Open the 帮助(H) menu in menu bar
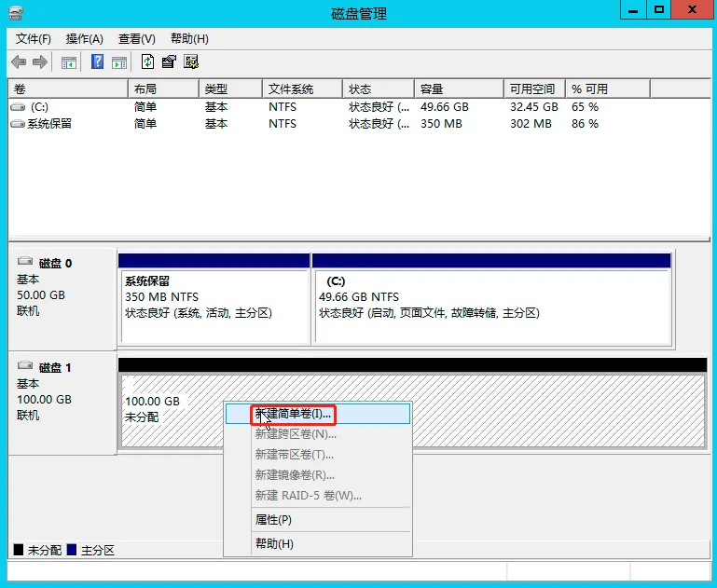The height and width of the screenshot is (588, 717). click(x=189, y=39)
